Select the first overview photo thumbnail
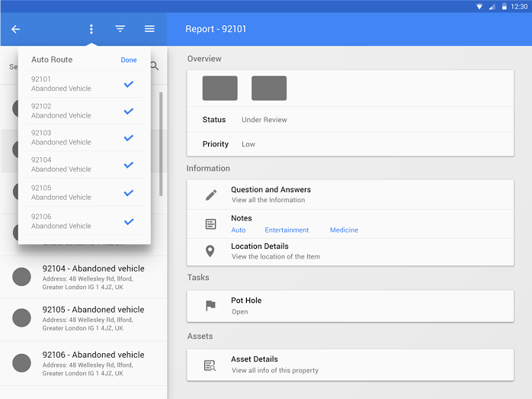This screenshot has width=532, height=399. [220, 88]
